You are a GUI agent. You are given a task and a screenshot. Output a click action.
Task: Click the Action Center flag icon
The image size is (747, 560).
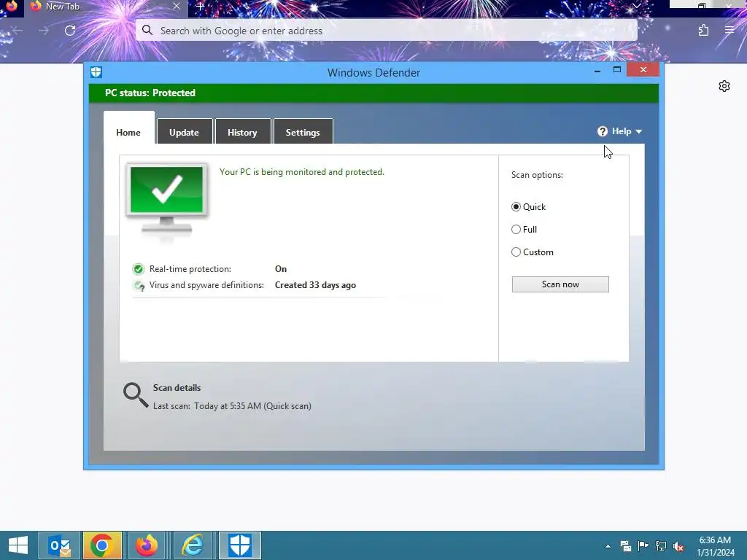tap(643, 546)
